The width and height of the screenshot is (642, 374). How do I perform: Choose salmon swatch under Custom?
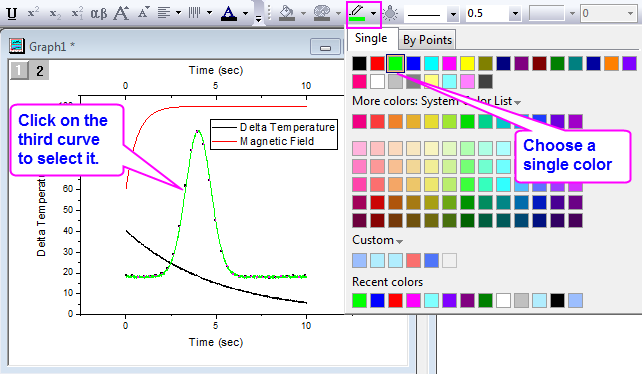413,260
